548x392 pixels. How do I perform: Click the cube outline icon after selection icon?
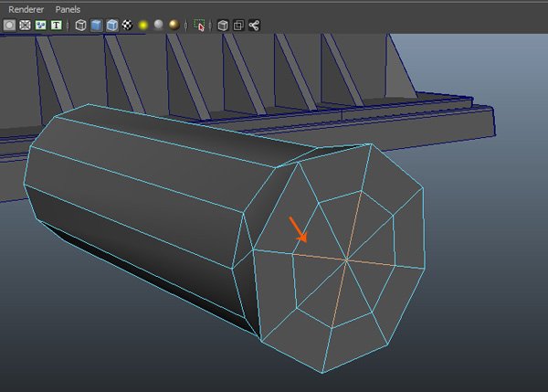click(x=223, y=26)
